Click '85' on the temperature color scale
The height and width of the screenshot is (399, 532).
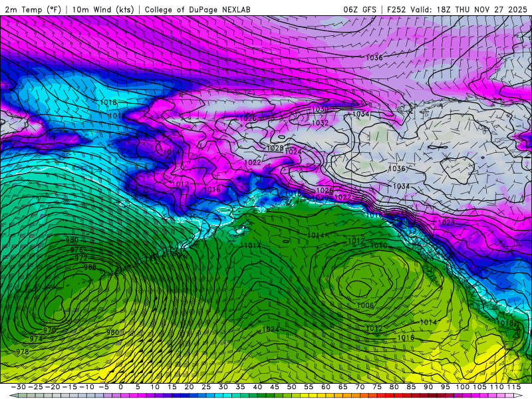pyautogui.click(x=411, y=387)
